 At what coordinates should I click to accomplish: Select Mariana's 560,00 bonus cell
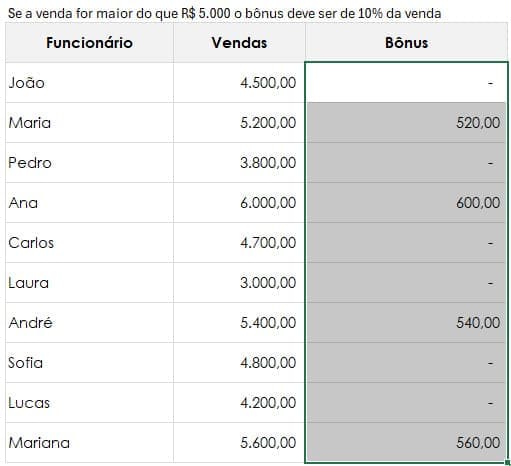pyautogui.click(x=407, y=443)
